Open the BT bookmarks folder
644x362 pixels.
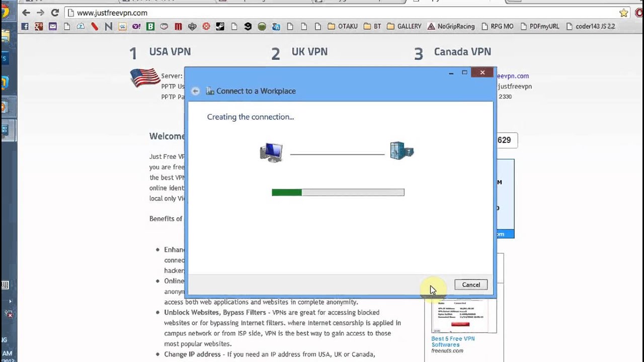click(372, 26)
